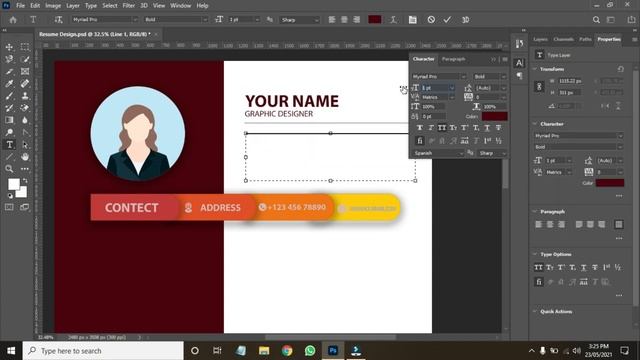Toggle Underline in Character panel
640x360 pixels.
click(x=487, y=128)
